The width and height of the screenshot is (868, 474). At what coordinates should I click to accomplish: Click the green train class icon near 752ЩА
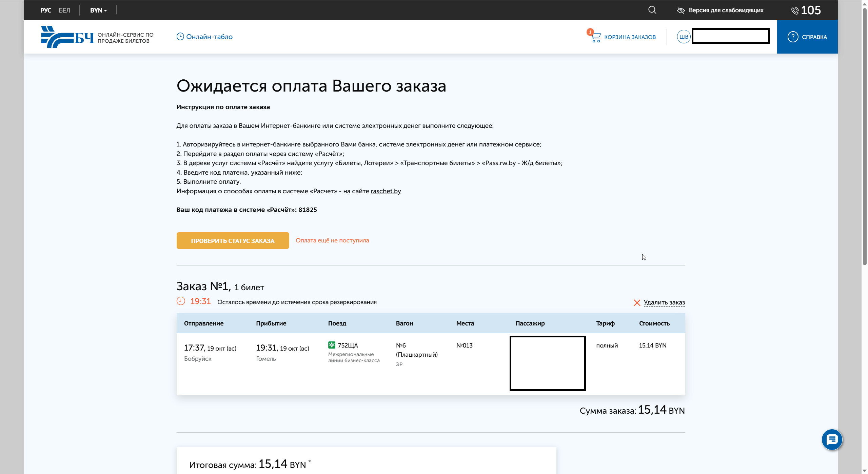pos(332,345)
